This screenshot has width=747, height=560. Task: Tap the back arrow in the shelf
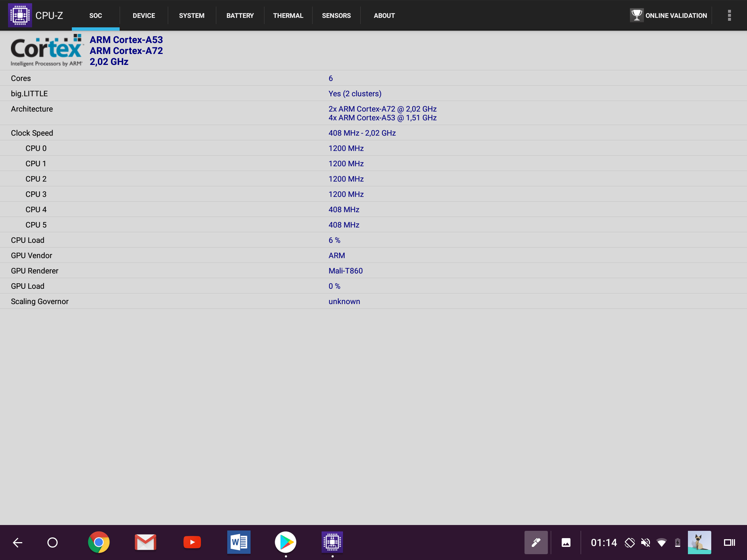click(x=18, y=542)
